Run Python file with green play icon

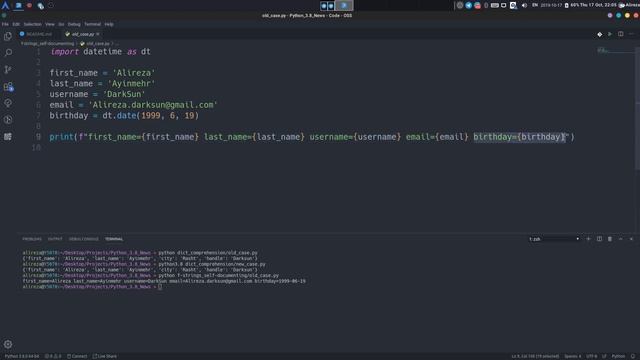(610, 34)
